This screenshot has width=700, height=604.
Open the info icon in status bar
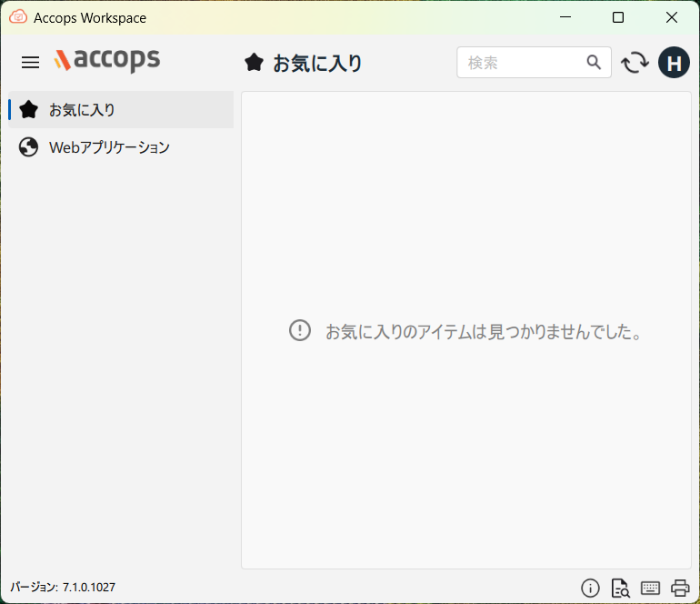click(x=590, y=588)
